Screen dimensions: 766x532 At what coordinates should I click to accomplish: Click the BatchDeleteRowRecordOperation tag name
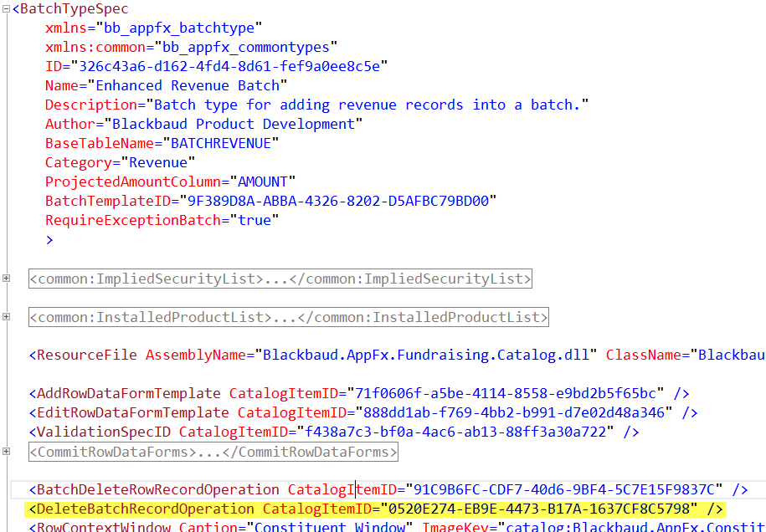pyautogui.click(x=158, y=489)
